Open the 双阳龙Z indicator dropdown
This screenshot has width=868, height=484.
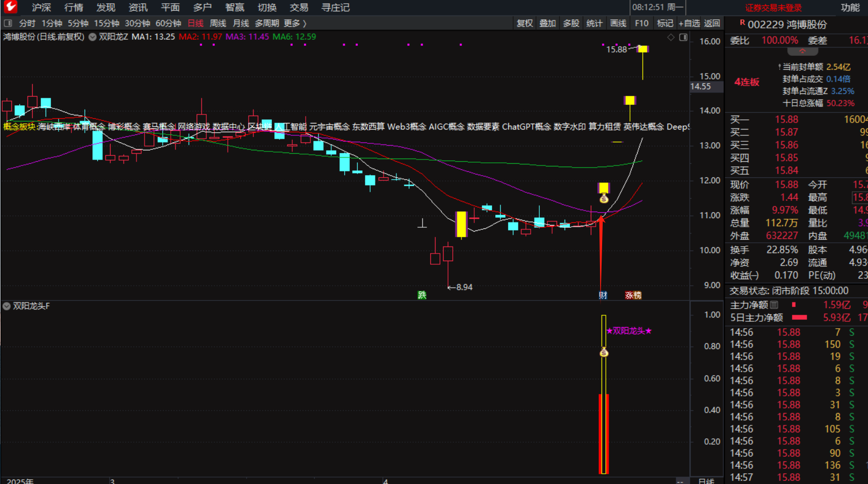(93, 37)
